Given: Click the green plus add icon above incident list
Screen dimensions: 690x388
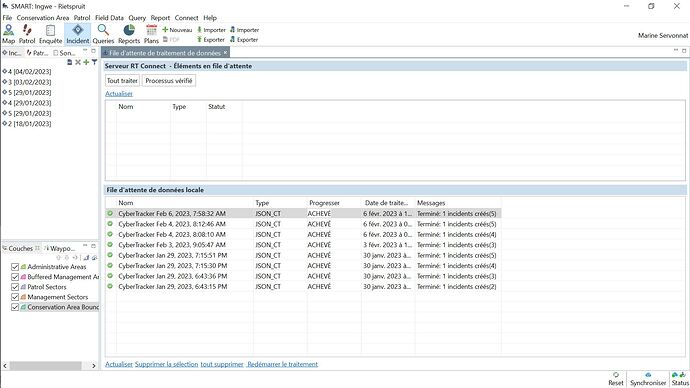Looking at the screenshot, I should point(86,62).
